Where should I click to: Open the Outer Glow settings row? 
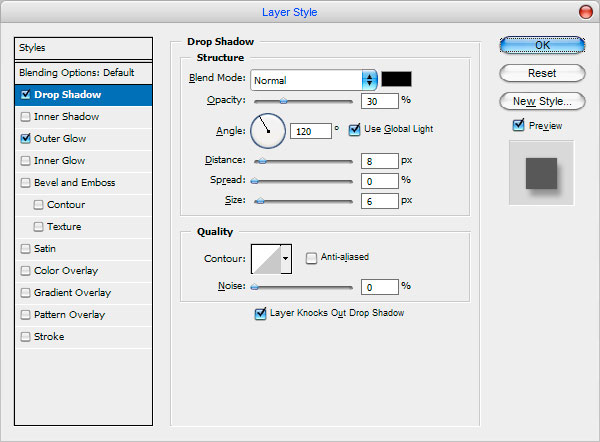point(83,139)
